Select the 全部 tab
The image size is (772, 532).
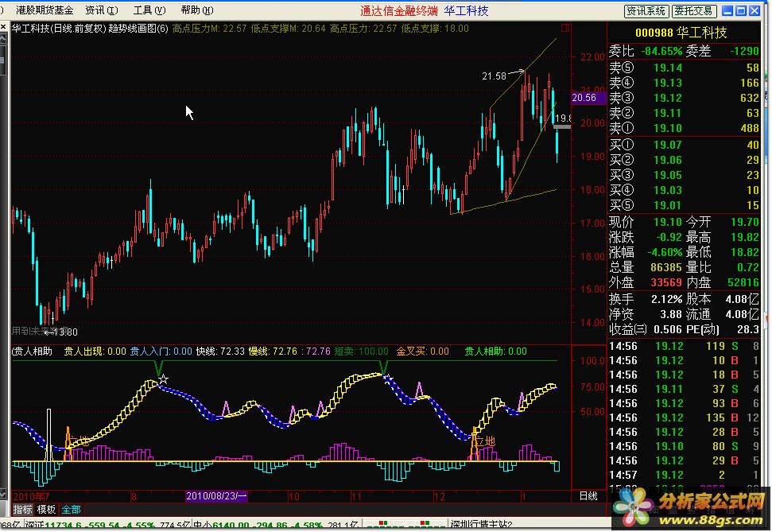tap(71, 510)
